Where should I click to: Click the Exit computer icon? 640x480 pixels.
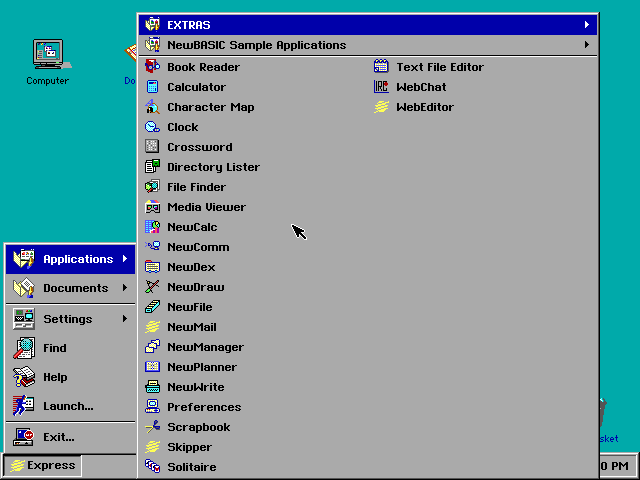(24, 437)
